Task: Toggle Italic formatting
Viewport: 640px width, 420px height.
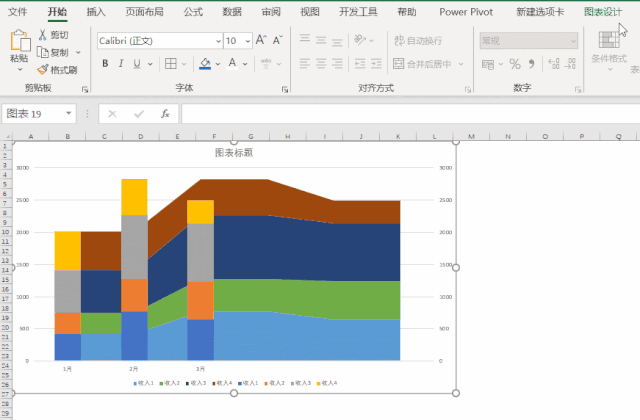Action: pos(121,63)
